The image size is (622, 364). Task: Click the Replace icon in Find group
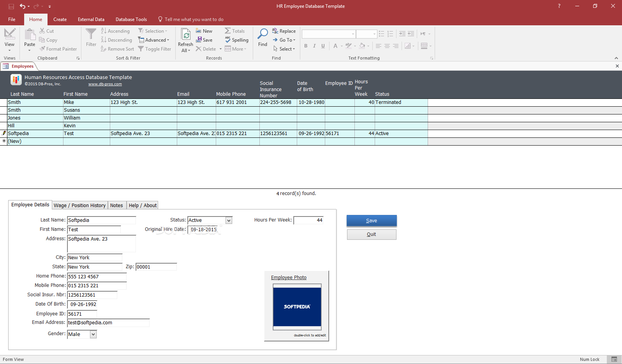[275, 31]
